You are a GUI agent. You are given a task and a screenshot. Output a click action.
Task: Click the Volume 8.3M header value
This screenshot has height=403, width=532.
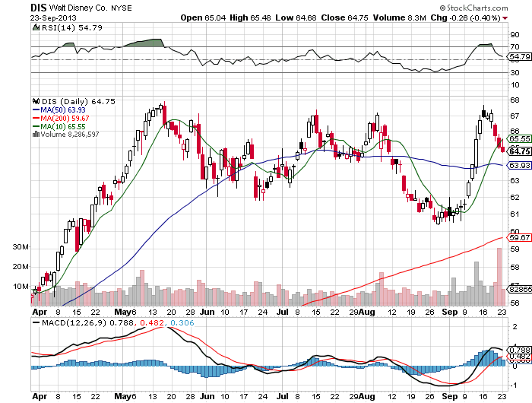tap(399, 17)
